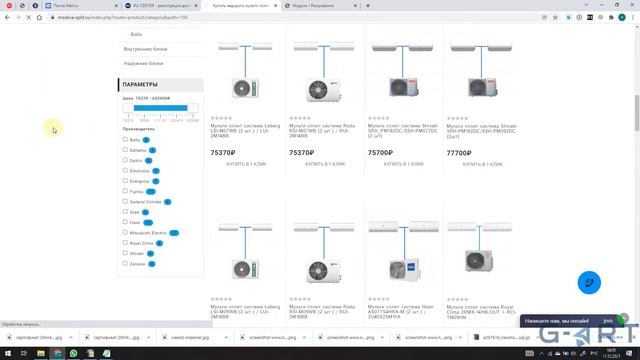Open a new browser tab with plus
The height and width of the screenshot is (360, 640).
[x=368, y=6]
